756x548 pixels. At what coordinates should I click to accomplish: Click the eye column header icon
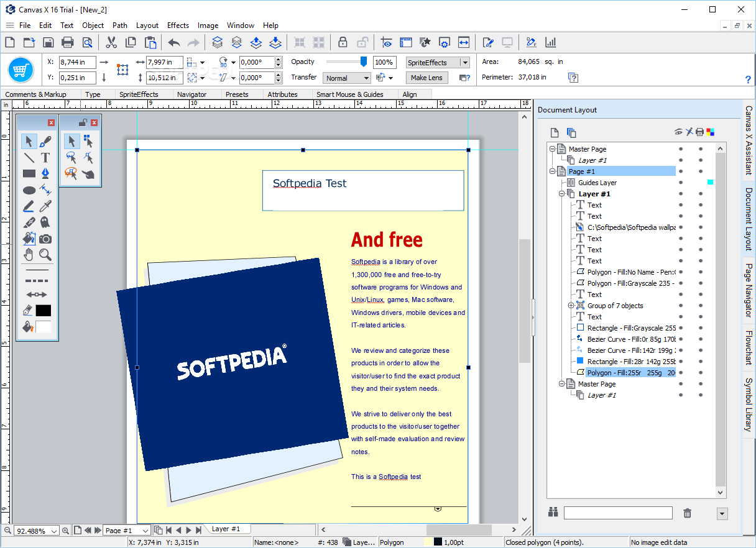pos(678,132)
